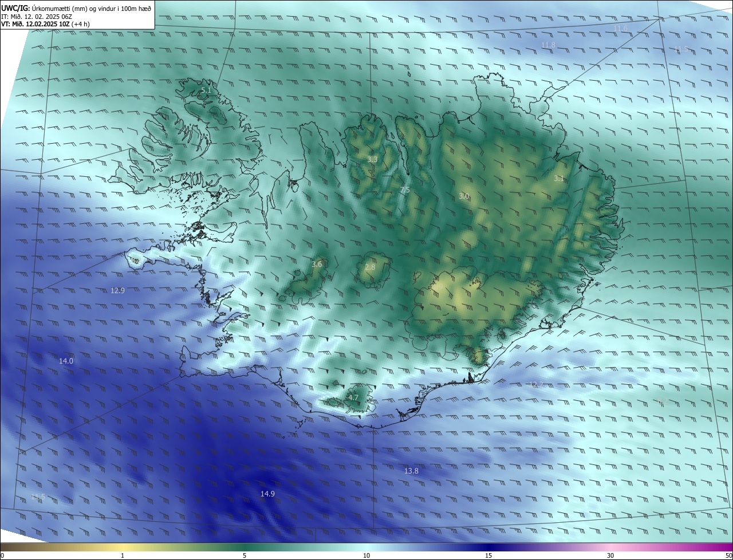Click the 13.8 value label over the sea
This screenshot has height=560, width=733.
[x=411, y=471]
